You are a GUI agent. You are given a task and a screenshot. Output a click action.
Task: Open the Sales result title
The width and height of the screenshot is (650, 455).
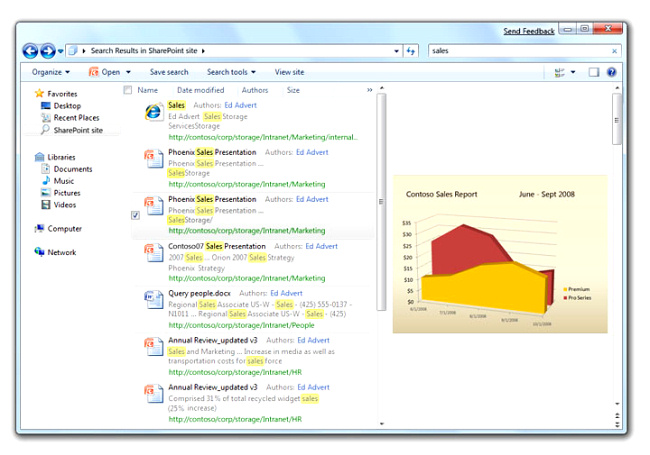[176, 105]
